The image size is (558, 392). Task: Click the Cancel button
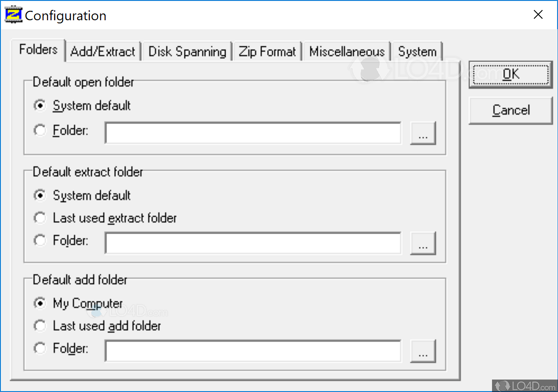pyautogui.click(x=511, y=110)
